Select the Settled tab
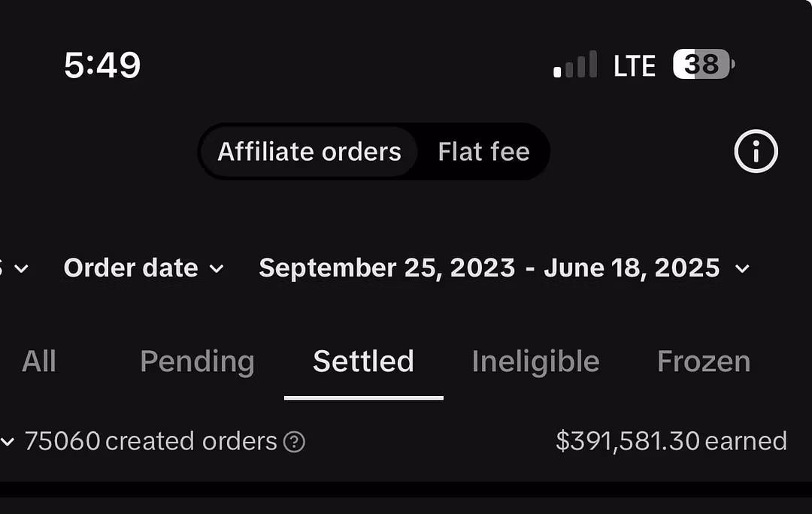Viewport: 812px width, 514px height. 363,361
